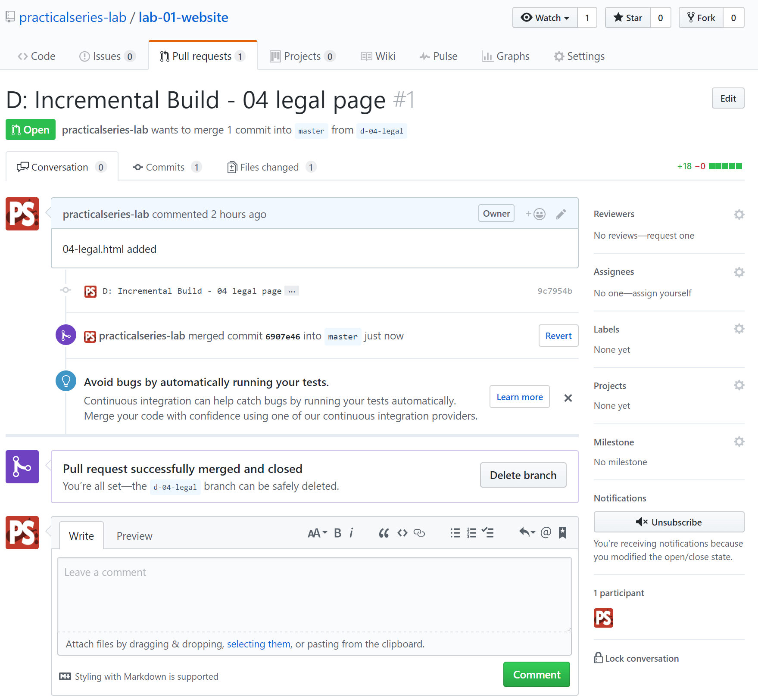Image resolution: width=758 pixels, height=700 pixels.
Task: Apply bold formatting in comment toolbar
Action: point(338,533)
